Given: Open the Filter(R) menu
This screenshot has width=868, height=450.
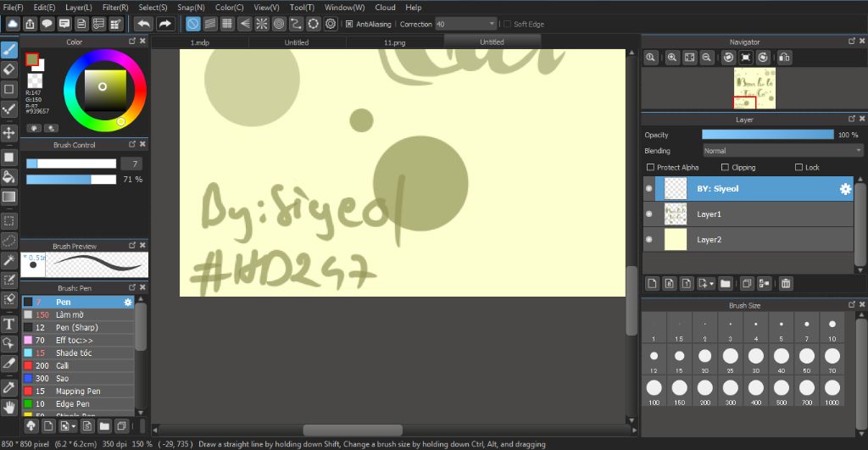Looking at the screenshot, I should (x=115, y=7).
